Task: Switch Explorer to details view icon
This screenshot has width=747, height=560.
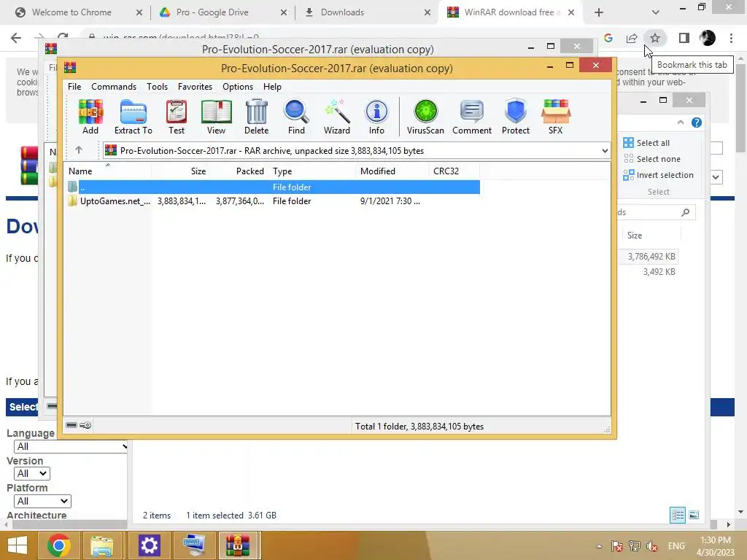Action: 678,515
